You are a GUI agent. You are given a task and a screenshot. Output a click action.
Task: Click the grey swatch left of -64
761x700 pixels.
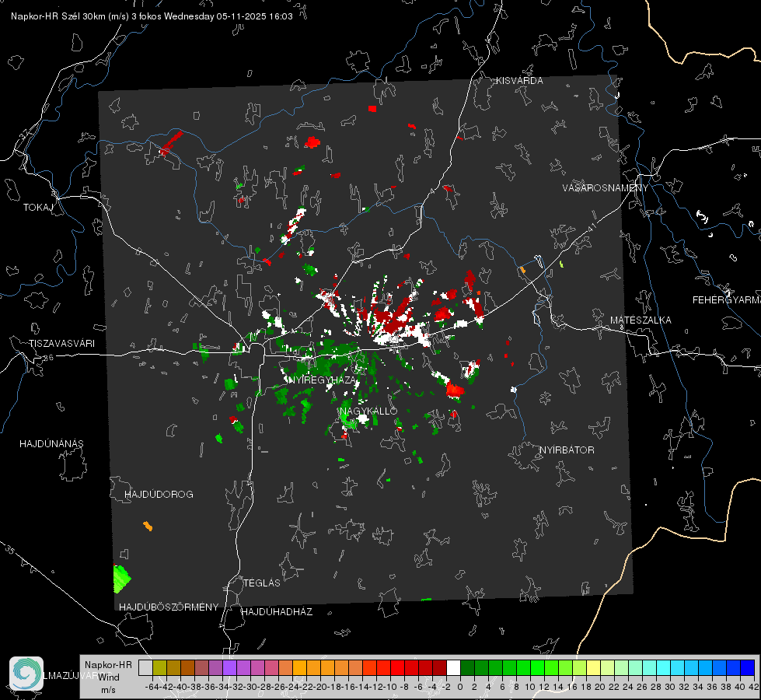tap(145, 667)
